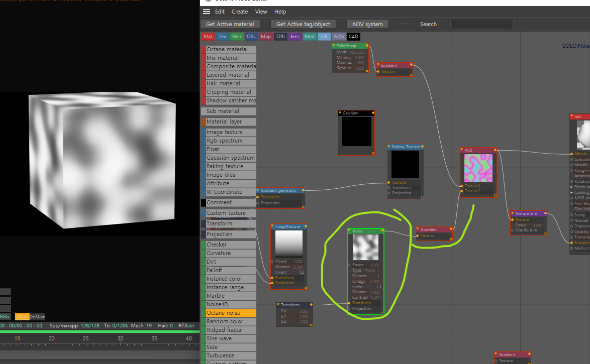Select Octane noise in the node list
590x364 pixels.
[229, 313]
